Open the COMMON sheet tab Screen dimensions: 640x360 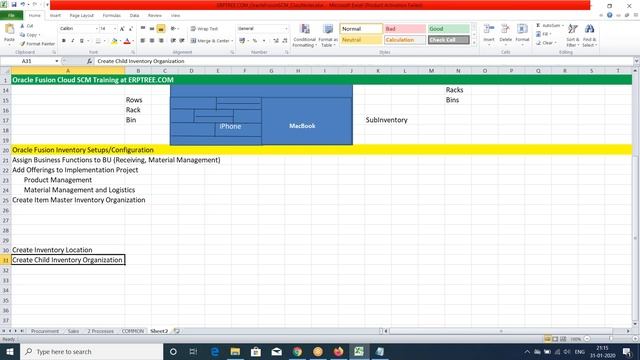coord(133,331)
